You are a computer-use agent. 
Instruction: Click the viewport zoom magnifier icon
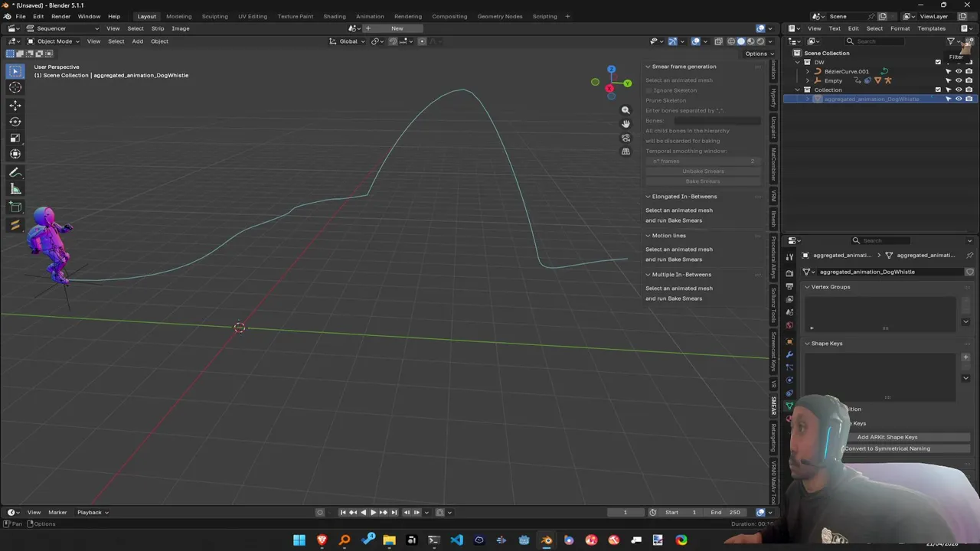click(x=626, y=110)
